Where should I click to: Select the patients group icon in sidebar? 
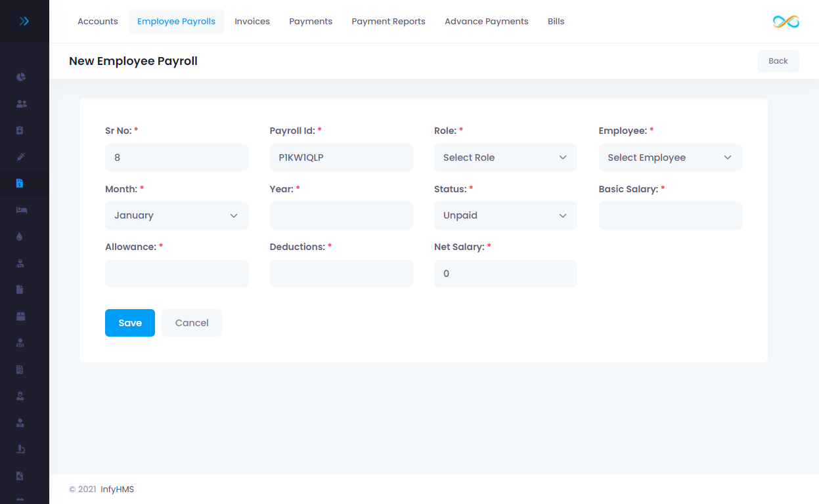20,103
